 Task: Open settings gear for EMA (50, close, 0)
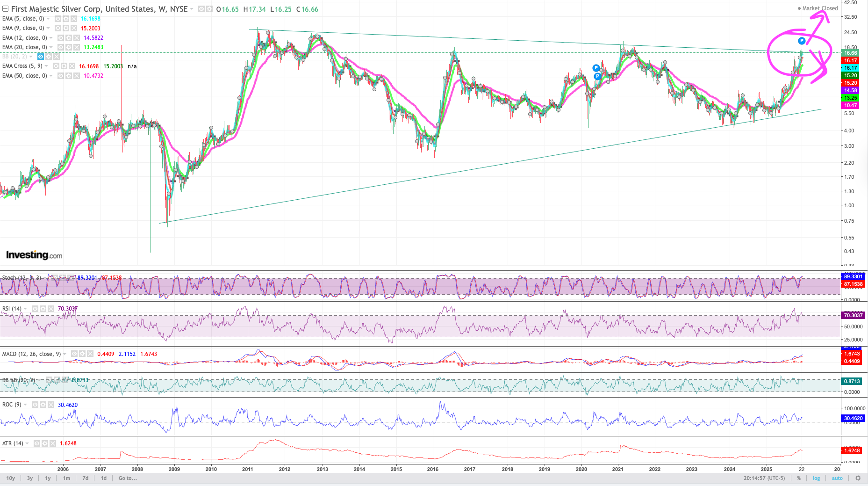[68, 76]
